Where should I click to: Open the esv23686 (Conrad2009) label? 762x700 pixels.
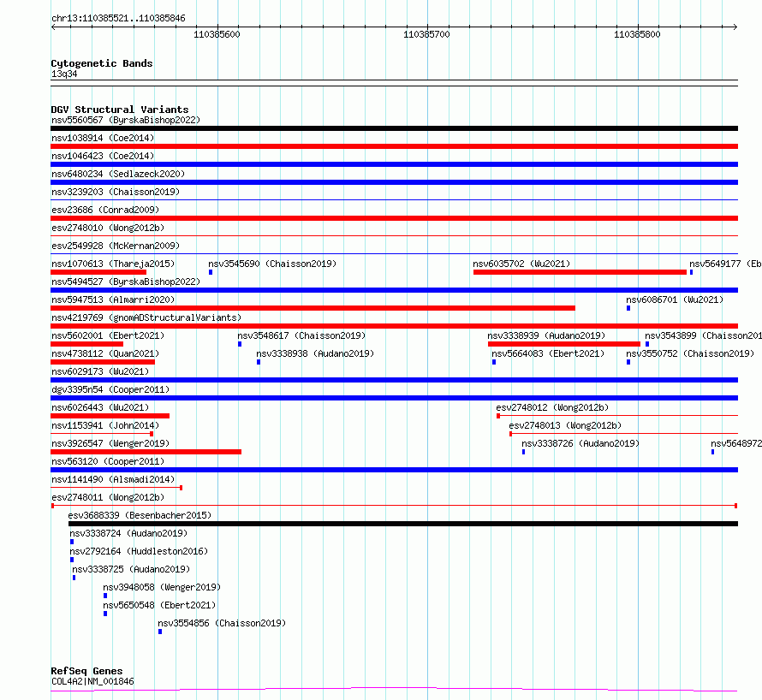pos(105,210)
